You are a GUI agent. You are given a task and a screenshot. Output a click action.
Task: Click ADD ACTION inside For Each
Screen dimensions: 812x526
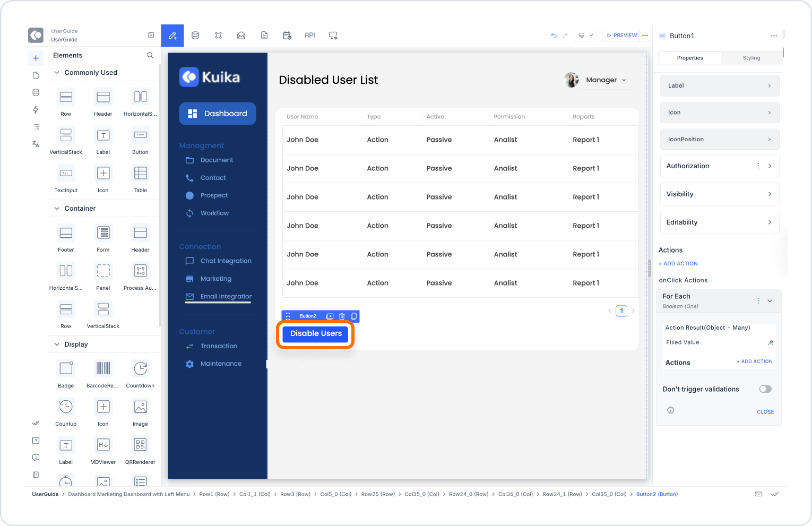pos(755,361)
